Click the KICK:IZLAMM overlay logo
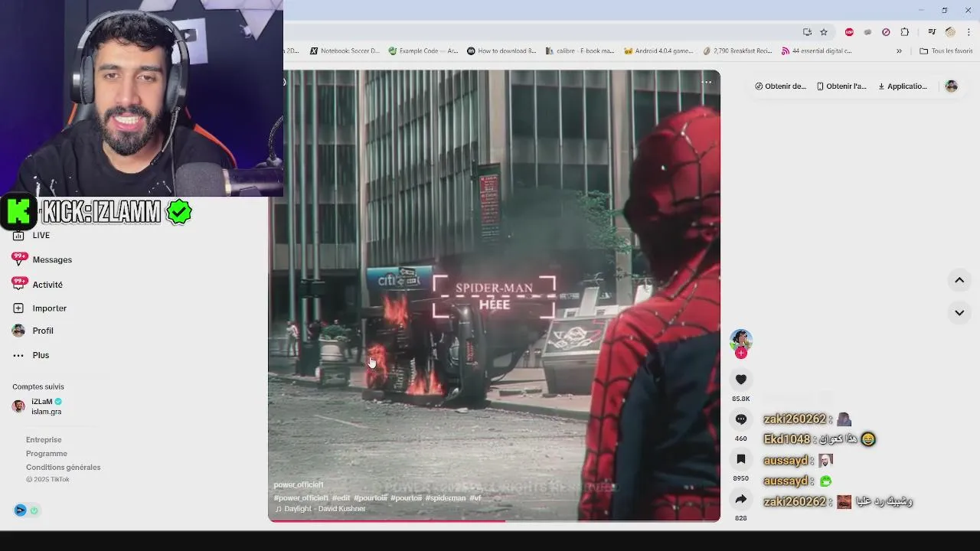This screenshot has height=551, width=980. (x=96, y=212)
